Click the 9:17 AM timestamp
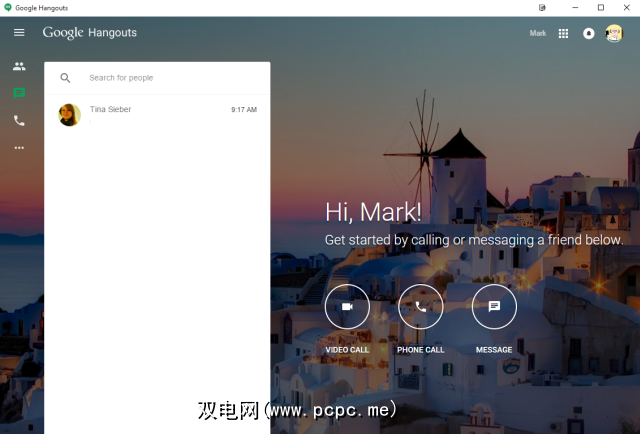Viewport: 640px width, 434px height. point(244,109)
